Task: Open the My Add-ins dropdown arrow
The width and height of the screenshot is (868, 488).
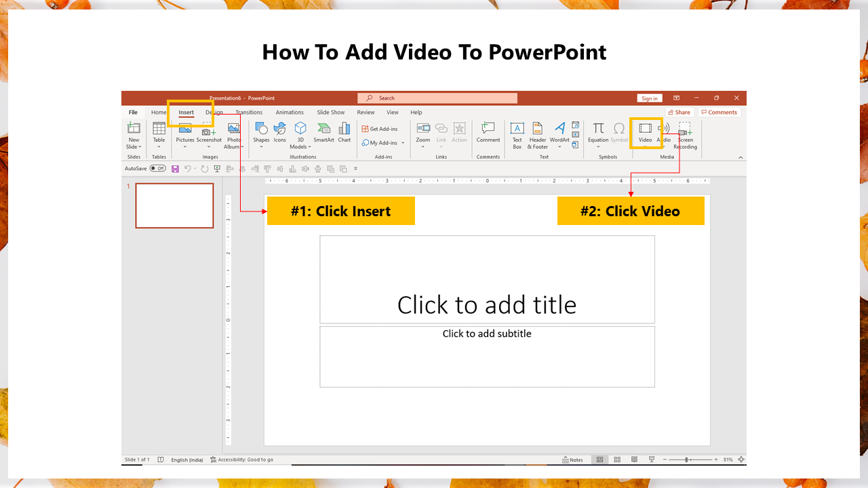Action: (x=403, y=143)
